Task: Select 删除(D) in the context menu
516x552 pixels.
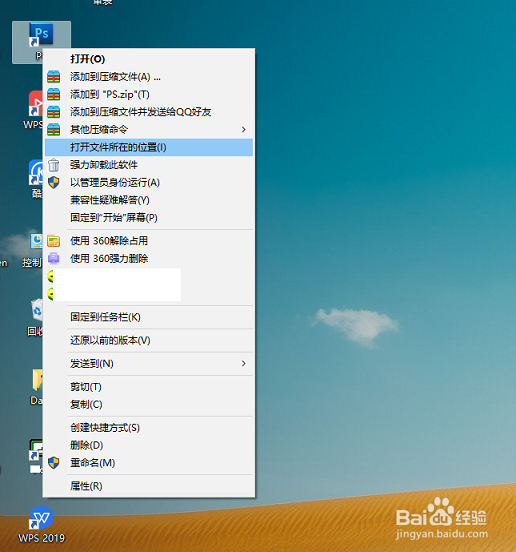Action: 149,445
